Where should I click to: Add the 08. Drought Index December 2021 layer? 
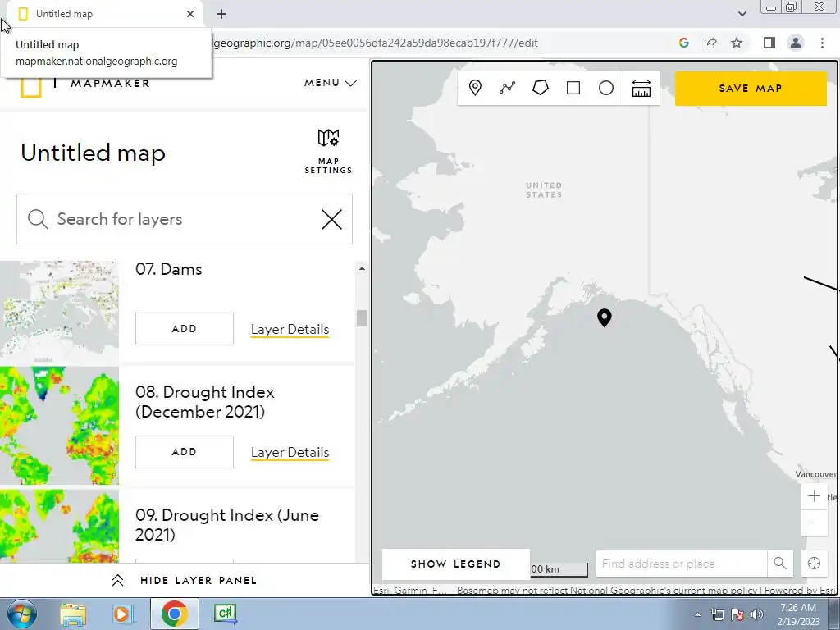185,452
